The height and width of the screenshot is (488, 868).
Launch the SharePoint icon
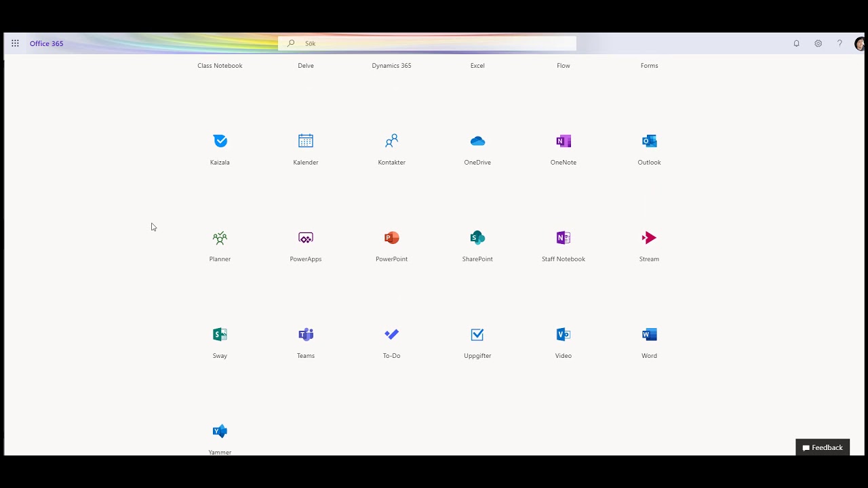477,238
